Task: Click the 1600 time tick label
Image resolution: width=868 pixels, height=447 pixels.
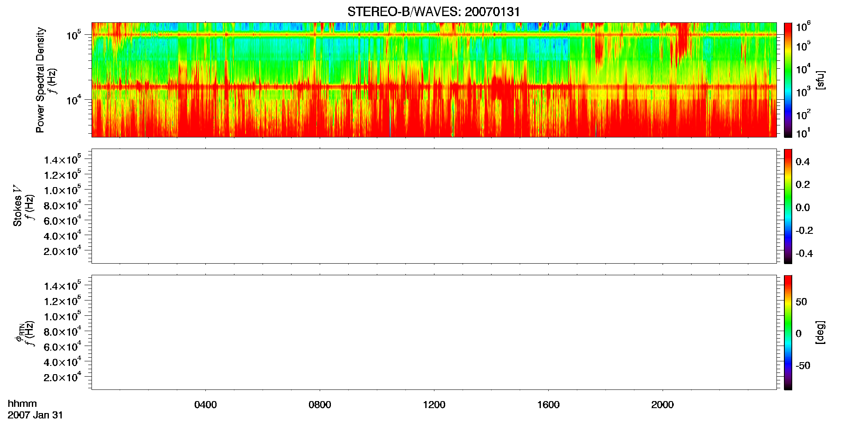Action: (x=548, y=405)
